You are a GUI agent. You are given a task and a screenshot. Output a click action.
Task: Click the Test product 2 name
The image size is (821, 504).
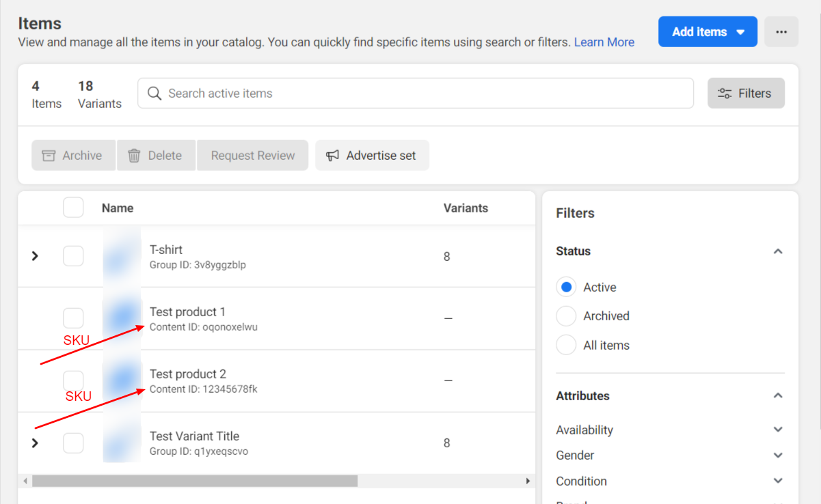tap(188, 374)
